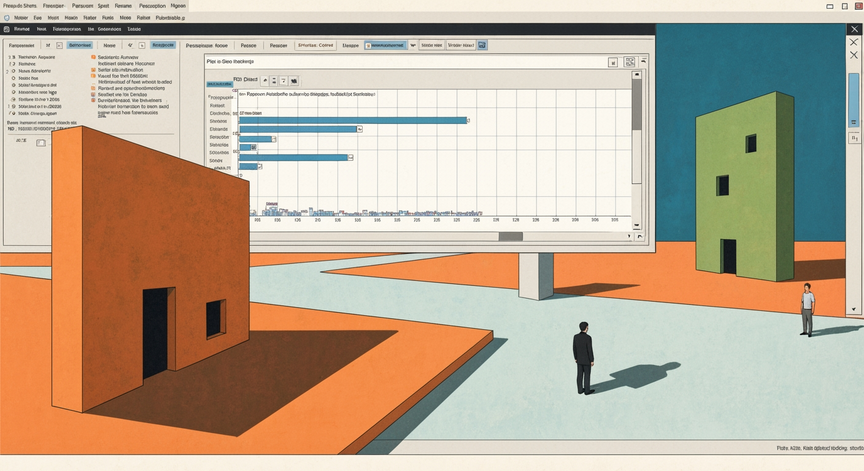This screenshot has height=471, width=864.
Task: Select the highlighted blue tab in left panel header
Action: click(x=80, y=45)
